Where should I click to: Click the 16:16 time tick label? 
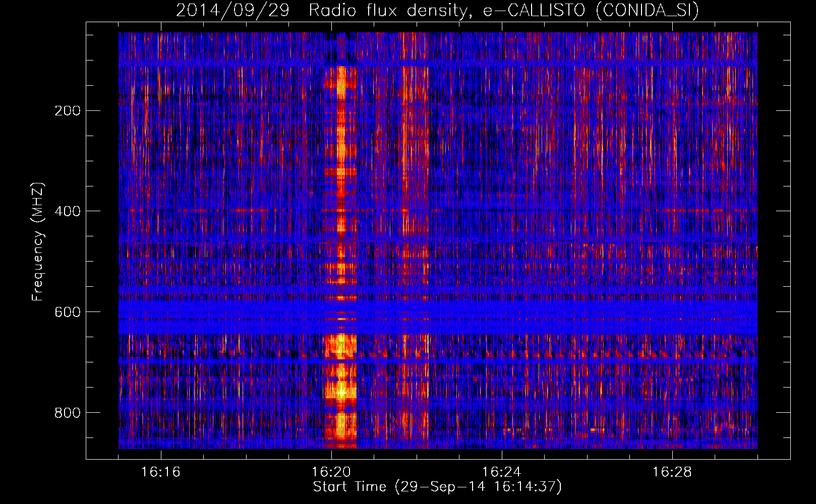click(x=161, y=472)
